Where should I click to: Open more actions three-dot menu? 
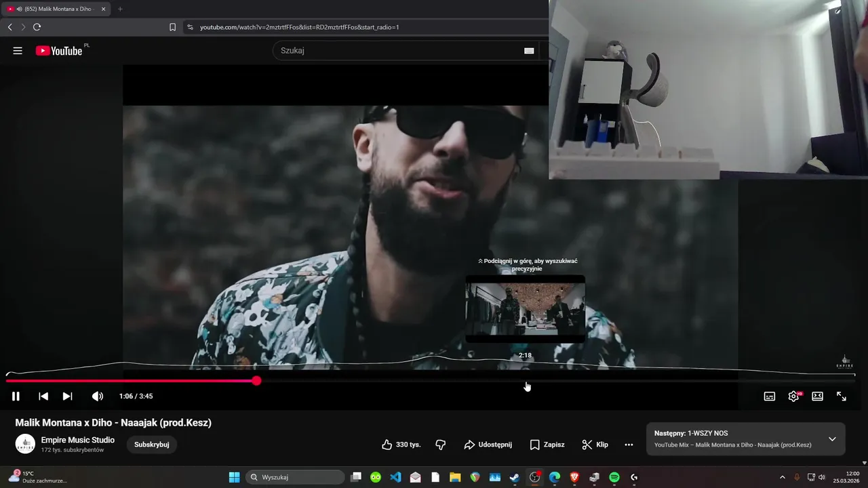tap(629, 445)
